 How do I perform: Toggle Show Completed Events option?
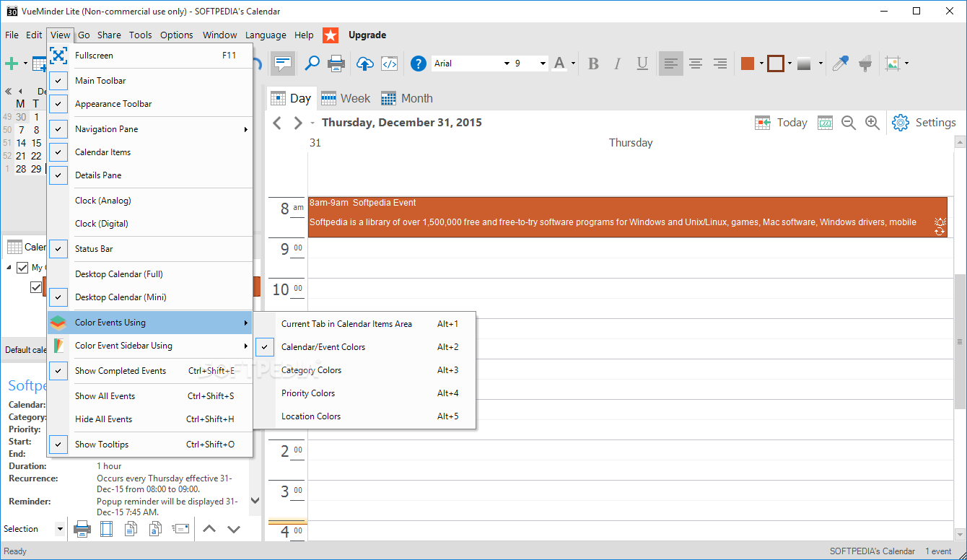click(150, 371)
